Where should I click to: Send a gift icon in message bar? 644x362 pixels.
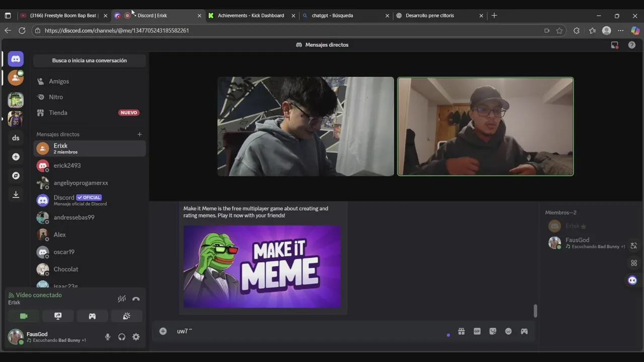[461, 331]
